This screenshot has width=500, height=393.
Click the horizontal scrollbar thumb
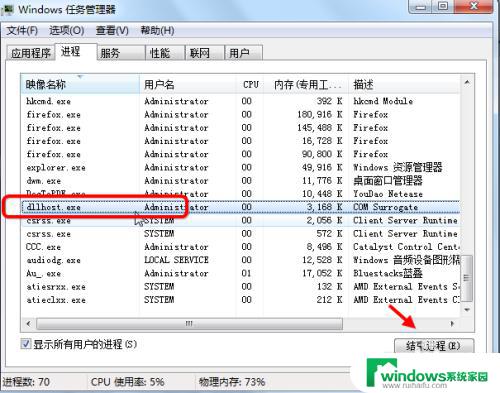click(x=189, y=324)
